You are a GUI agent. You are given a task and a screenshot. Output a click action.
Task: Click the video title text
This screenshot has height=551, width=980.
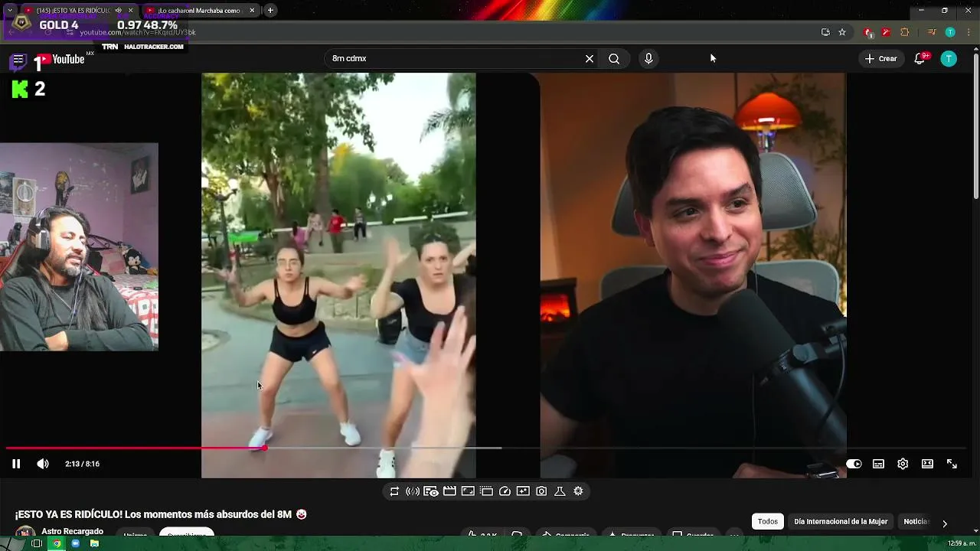153,514
